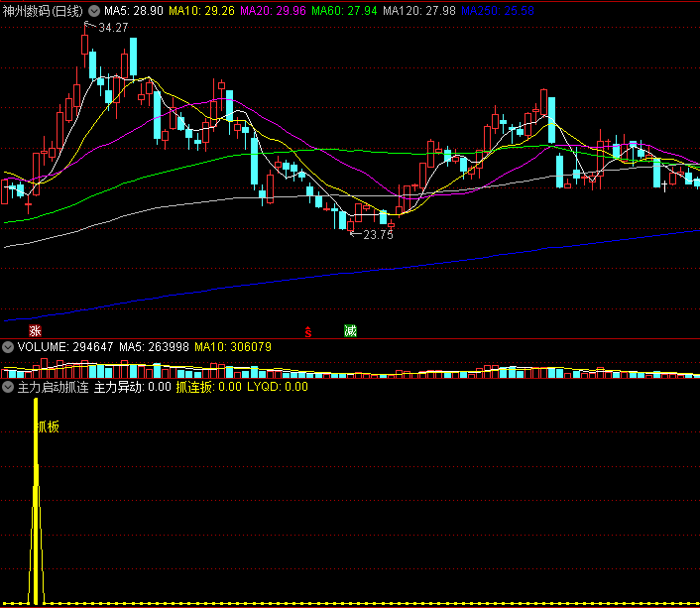Click the 23.75 low price annotation

click(378, 235)
